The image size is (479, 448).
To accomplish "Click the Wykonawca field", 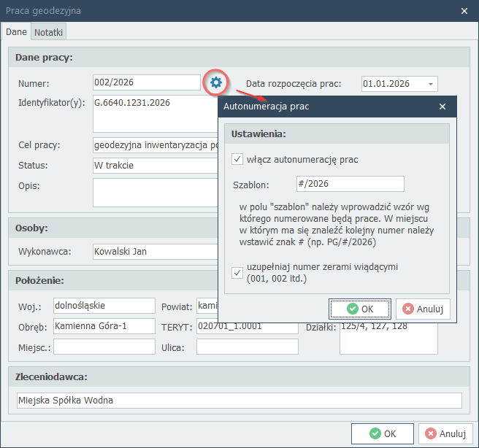I will coord(155,252).
